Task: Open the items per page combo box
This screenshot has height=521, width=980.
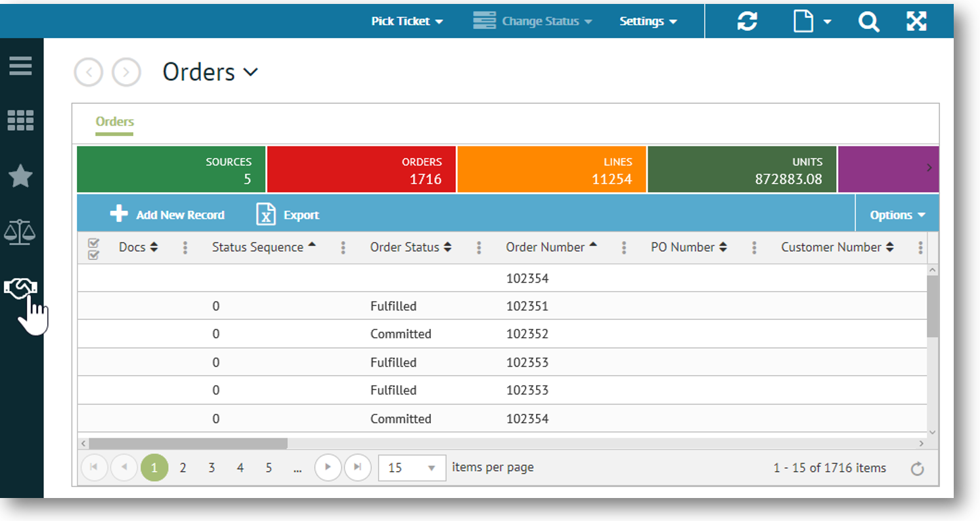Action: (x=412, y=468)
